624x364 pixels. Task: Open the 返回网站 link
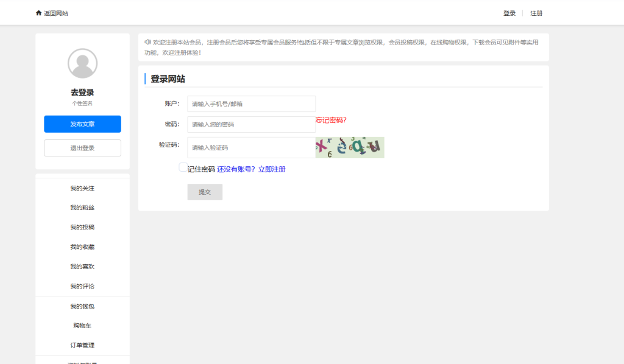(x=55, y=13)
